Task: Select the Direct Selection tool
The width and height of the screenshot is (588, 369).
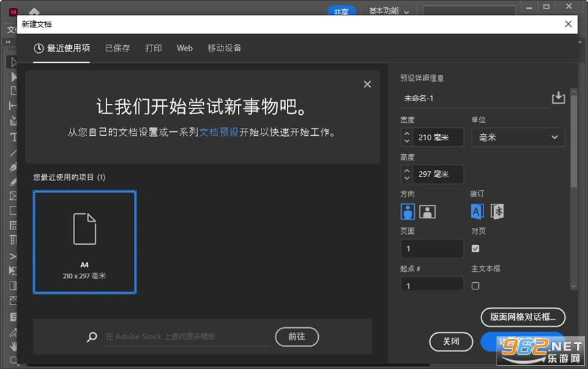Action: (x=14, y=76)
